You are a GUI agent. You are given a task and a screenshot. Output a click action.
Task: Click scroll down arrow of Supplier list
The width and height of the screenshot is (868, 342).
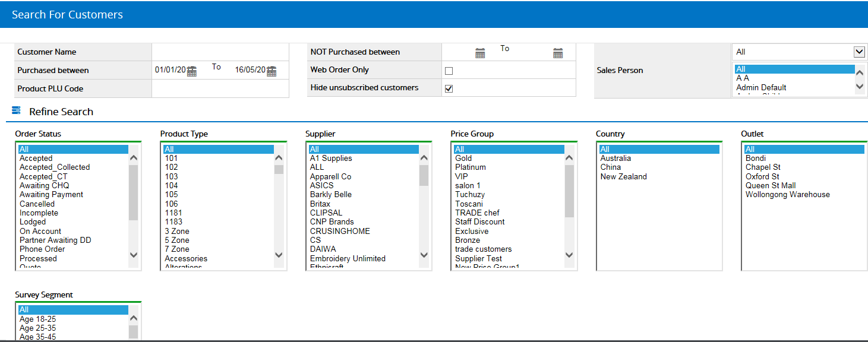pyautogui.click(x=424, y=255)
